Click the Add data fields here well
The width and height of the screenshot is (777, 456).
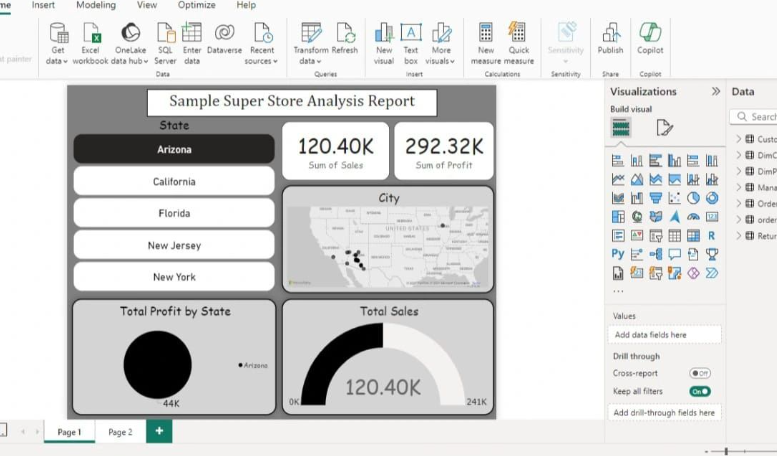(x=665, y=335)
